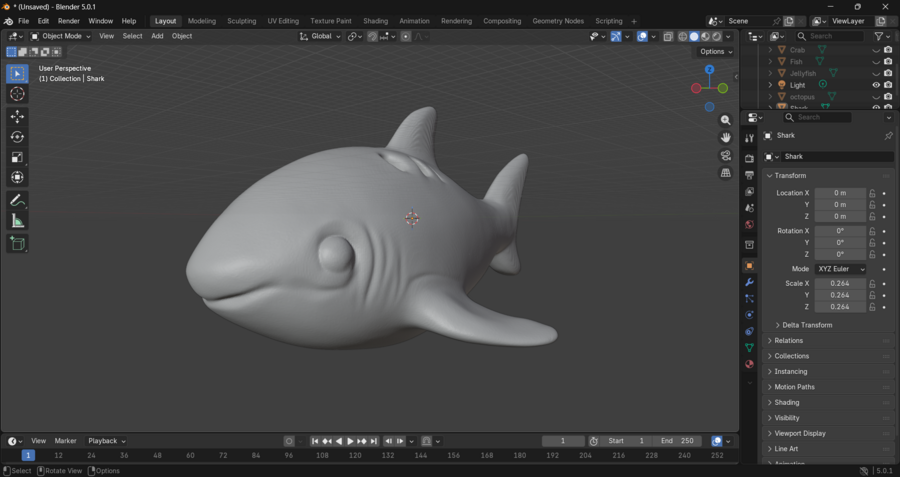Open the Modifiers wrench properties tab

tap(749, 283)
